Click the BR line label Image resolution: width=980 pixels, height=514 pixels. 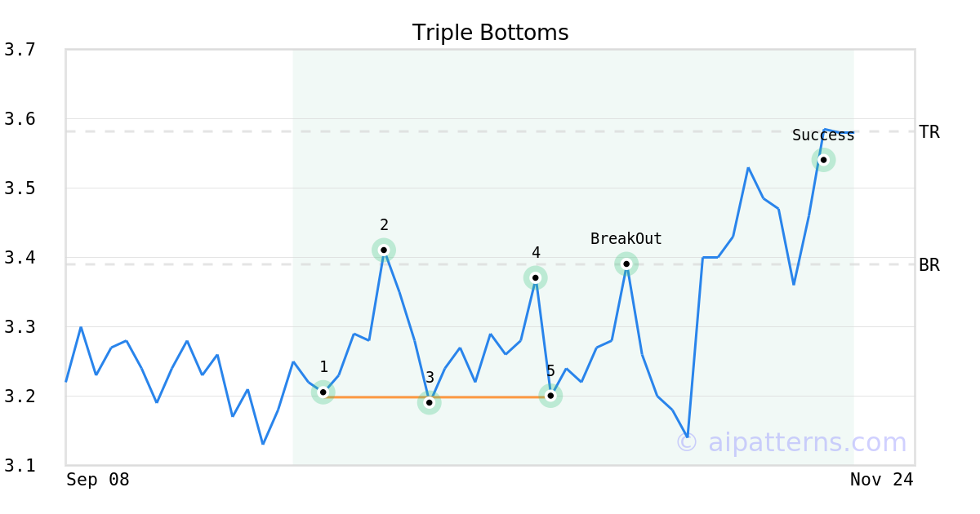coord(929,265)
